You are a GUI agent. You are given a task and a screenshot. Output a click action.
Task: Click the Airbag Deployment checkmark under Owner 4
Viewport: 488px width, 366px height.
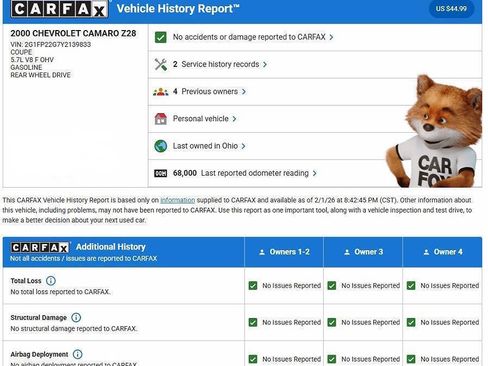coord(411,359)
